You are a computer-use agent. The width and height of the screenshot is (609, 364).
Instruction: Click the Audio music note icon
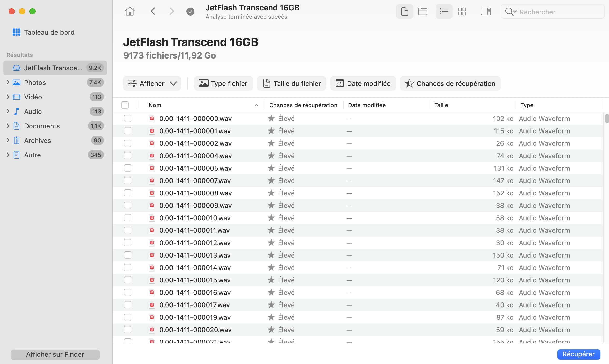(16, 111)
